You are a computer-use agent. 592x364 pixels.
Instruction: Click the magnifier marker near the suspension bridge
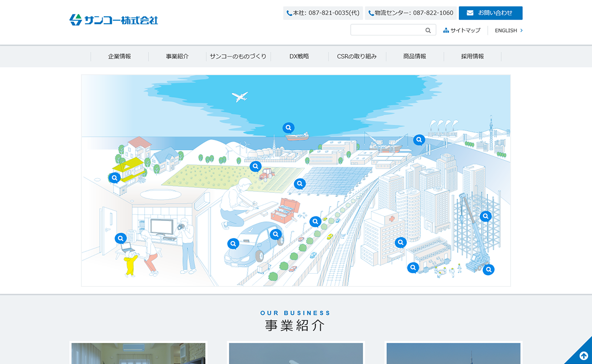(x=419, y=140)
